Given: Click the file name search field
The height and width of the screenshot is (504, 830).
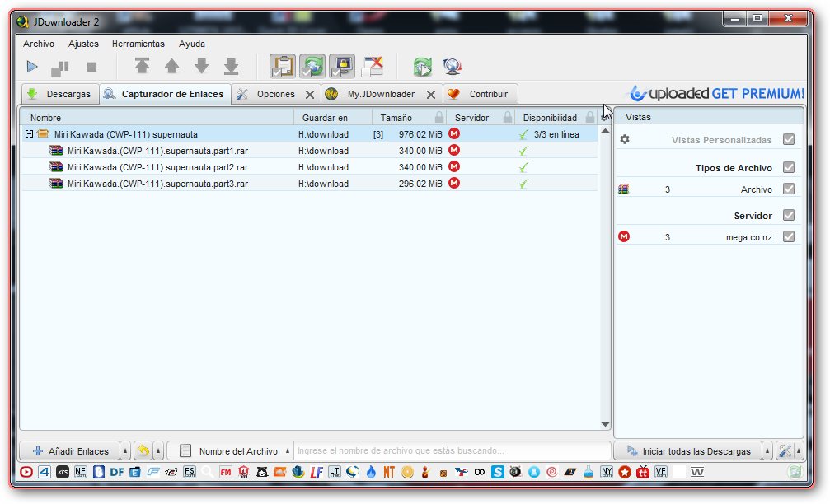Looking at the screenshot, I should pyautogui.click(x=452, y=451).
